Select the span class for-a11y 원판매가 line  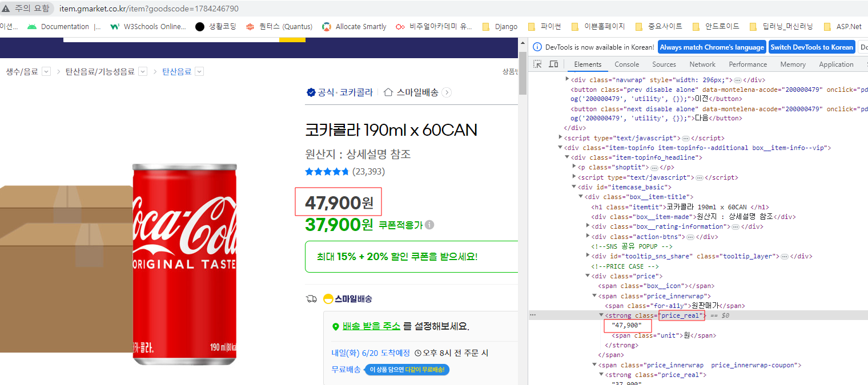pyautogui.click(x=674, y=306)
